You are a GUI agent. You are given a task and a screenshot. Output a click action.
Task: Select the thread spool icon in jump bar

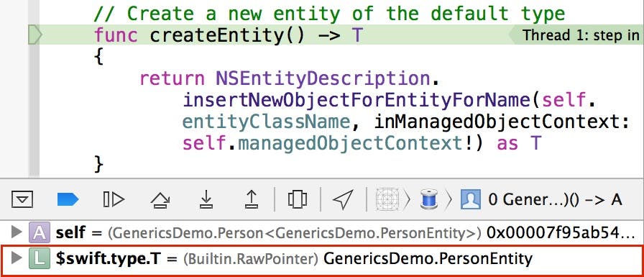click(x=429, y=200)
